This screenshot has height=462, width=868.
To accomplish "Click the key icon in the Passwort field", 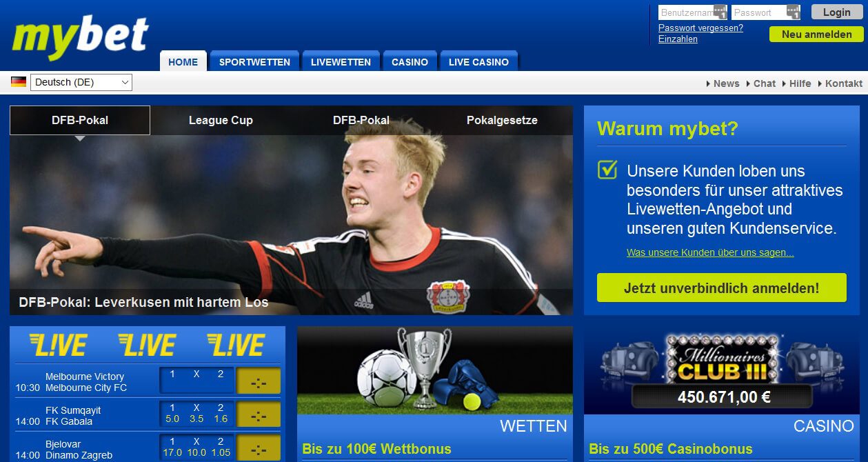I will coord(793,12).
